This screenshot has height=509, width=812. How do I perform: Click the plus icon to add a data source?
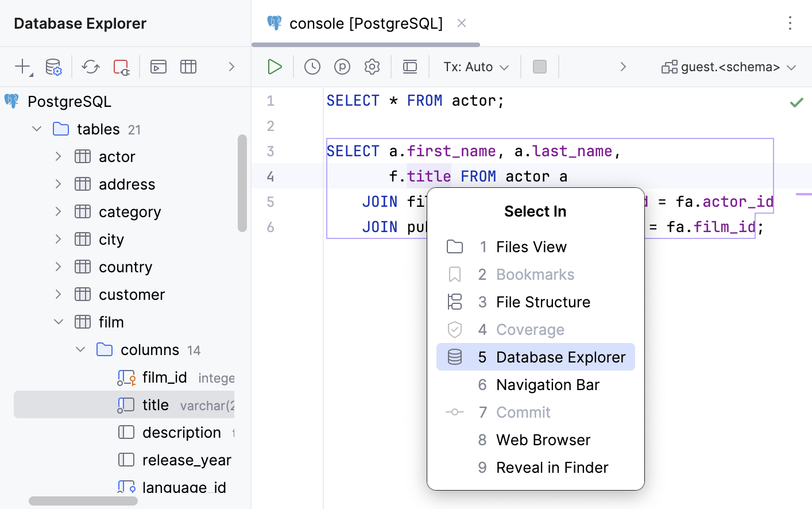click(23, 67)
